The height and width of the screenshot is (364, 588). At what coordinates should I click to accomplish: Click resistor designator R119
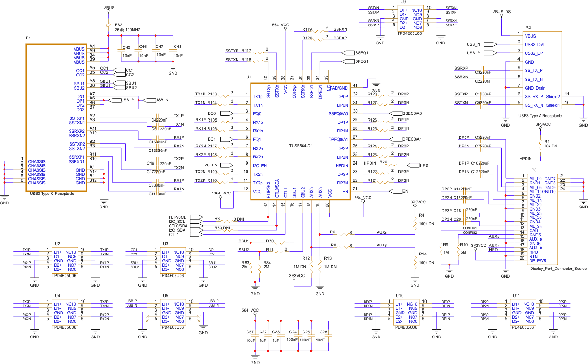tap(307, 29)
